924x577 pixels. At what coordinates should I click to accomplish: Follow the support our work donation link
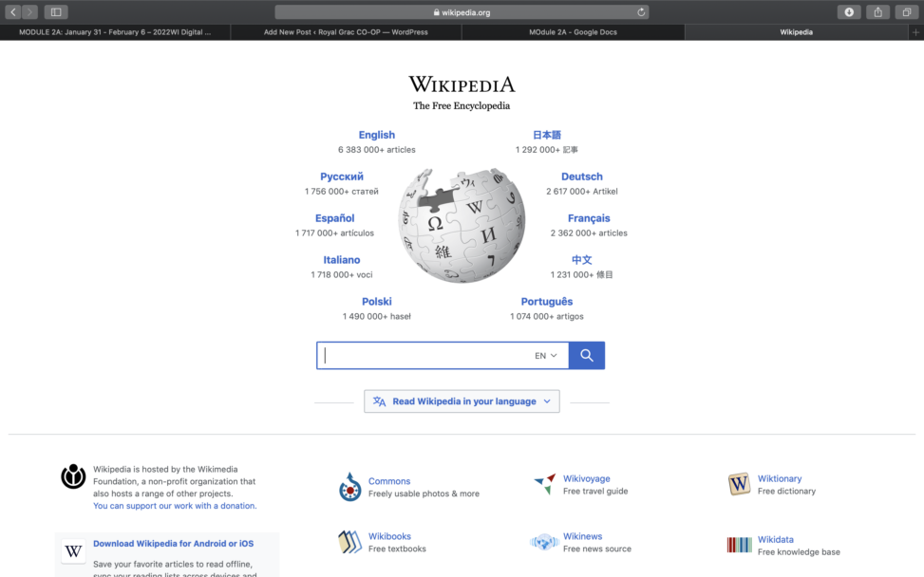coord(175,506)
